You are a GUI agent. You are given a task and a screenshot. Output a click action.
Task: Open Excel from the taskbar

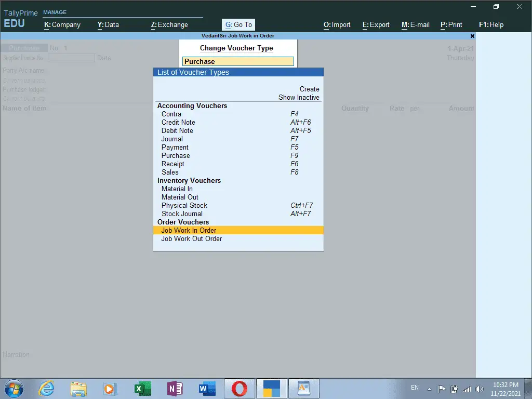142,389
